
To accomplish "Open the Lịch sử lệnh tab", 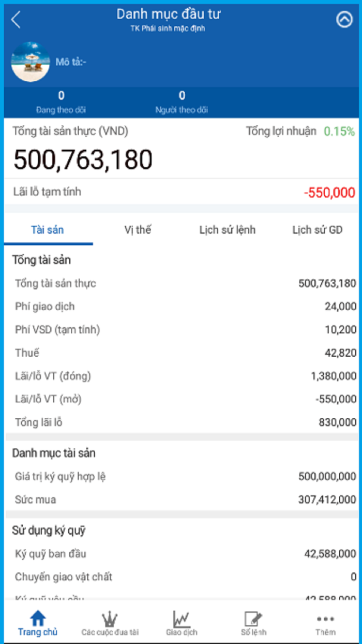I will point(228,230).
